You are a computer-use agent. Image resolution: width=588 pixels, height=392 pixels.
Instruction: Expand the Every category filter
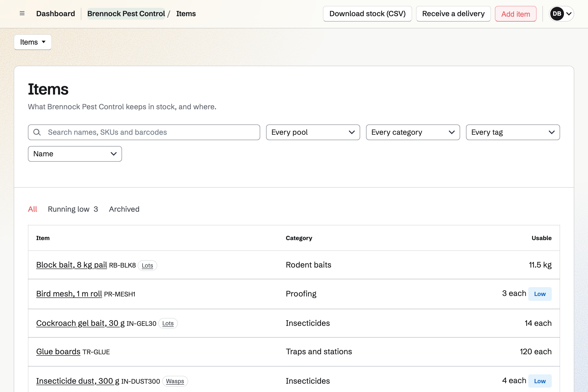pos(413,132)
